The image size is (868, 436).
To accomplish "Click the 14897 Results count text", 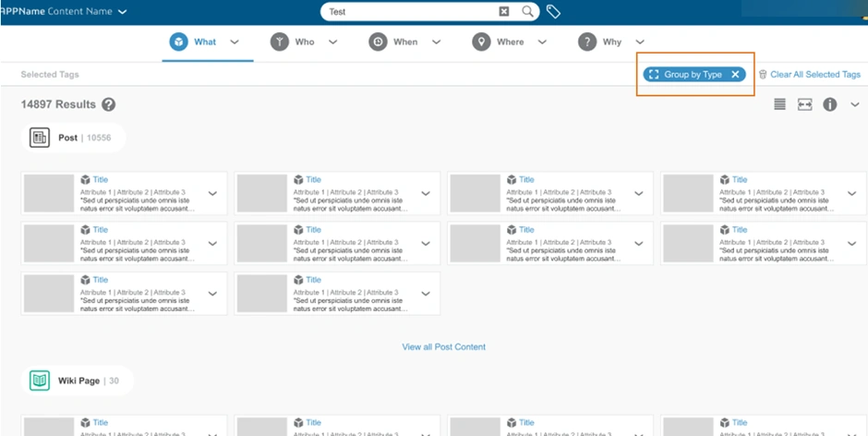I will point(58,104).
